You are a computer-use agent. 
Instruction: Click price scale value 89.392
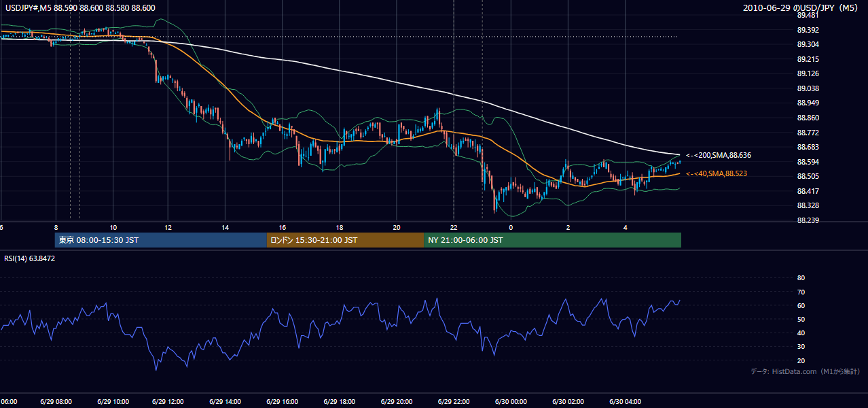point(807,30)
